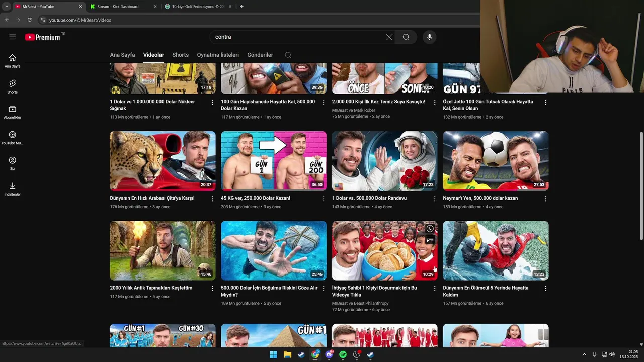Open options menu for İhtiyaç Sahibi video
Screen dimensions: 644x362
435,289
